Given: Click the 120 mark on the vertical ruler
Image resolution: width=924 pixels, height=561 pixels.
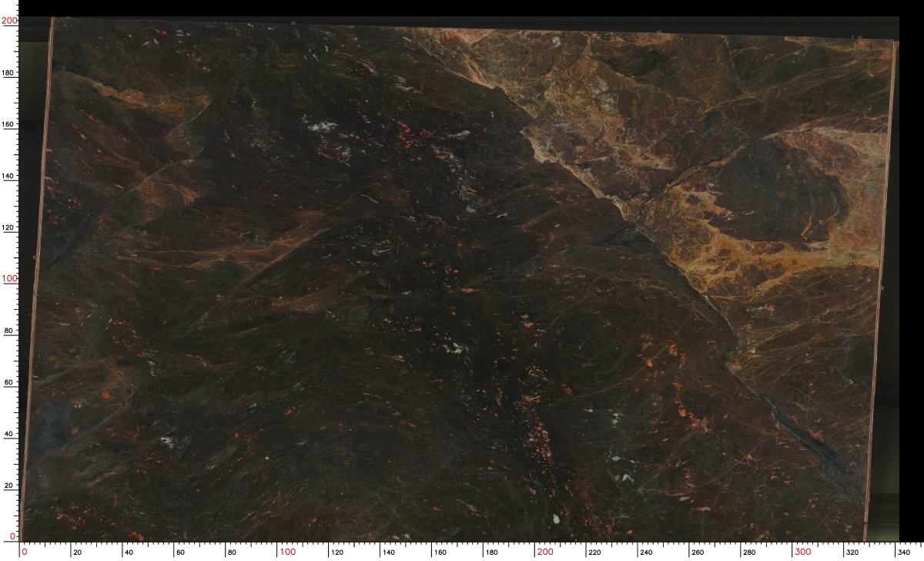Looking at the screenshot, I should click(x=9, y=228).
